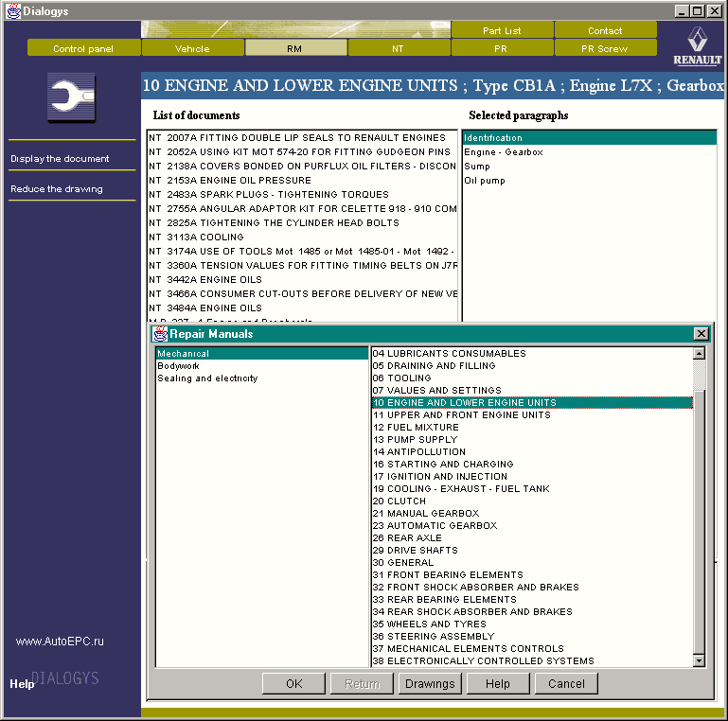Image resolution: width=728 pixels, height=721 pixels.
Task: Select the Bodywork category
Action: 262,365
